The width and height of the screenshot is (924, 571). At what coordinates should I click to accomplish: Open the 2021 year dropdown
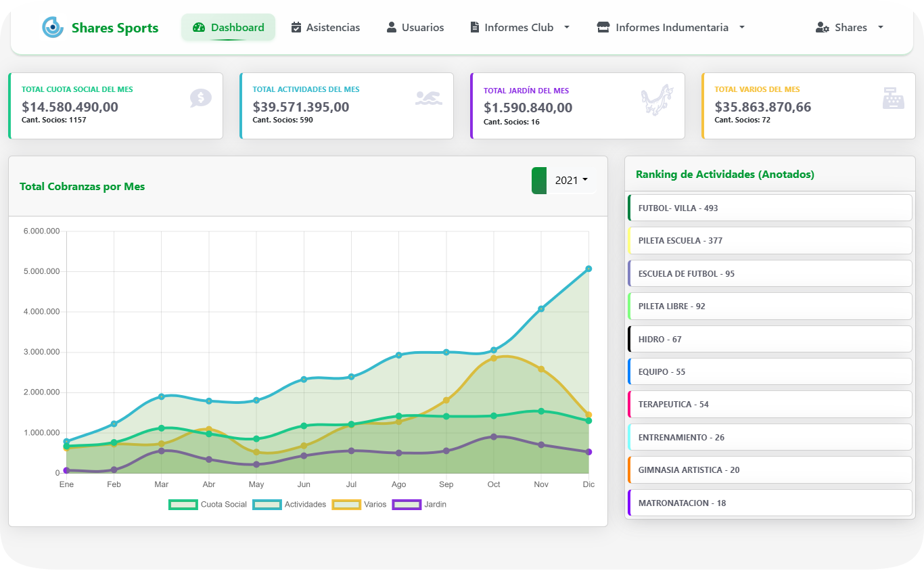coord(571,181)
